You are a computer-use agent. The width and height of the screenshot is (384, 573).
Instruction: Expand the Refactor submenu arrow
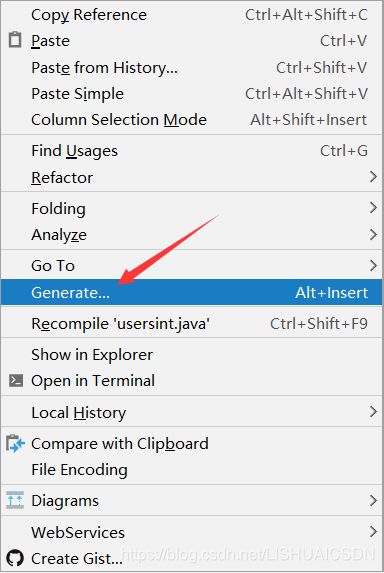(373, 177)
